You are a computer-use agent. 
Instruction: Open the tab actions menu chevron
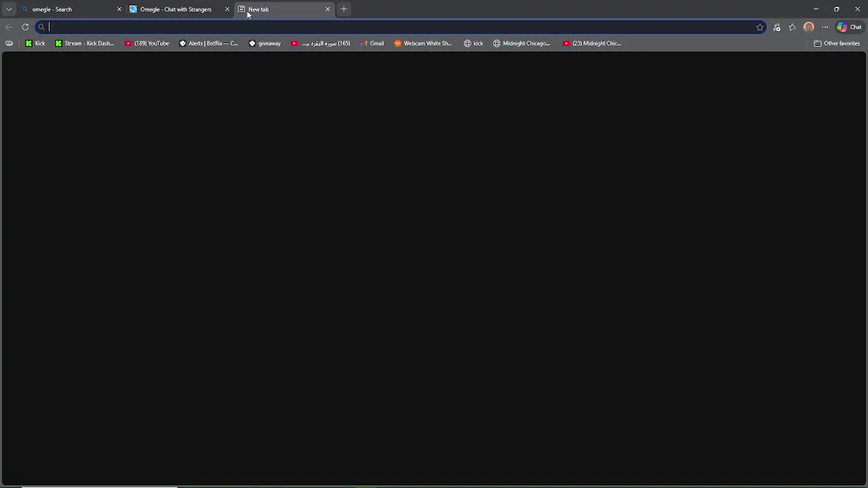tap(9, 9)
